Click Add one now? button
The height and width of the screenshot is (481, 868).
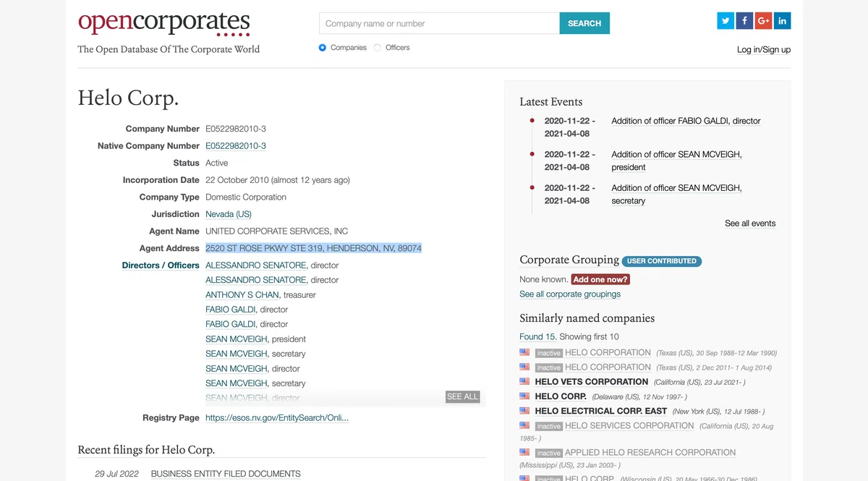coord(600,279)
